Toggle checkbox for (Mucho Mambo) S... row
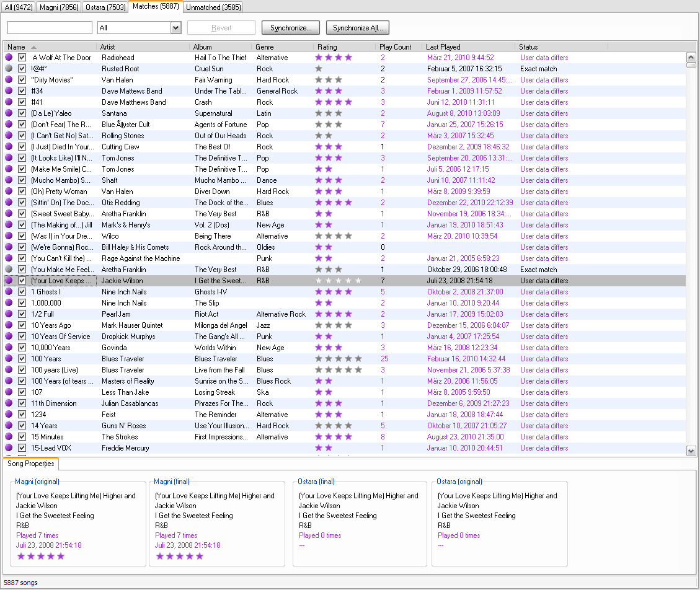This screenshot has width=700, height=590. coord(22,180)
